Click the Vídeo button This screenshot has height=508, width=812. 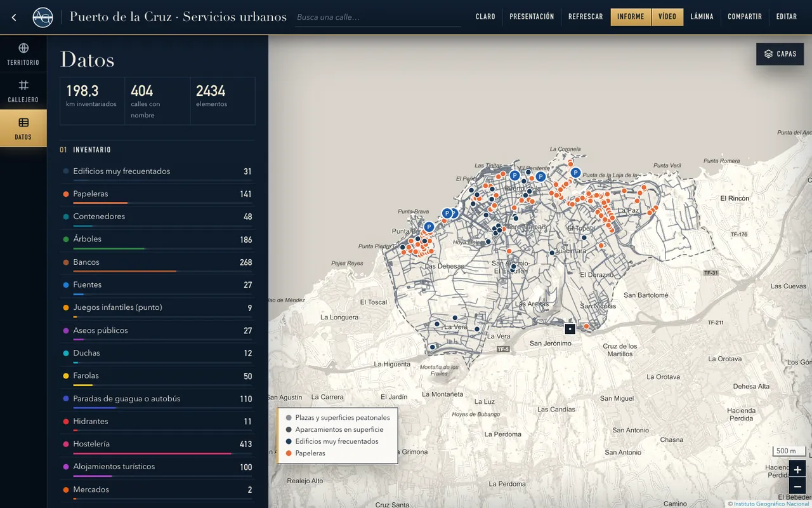(x=667, y=17)
